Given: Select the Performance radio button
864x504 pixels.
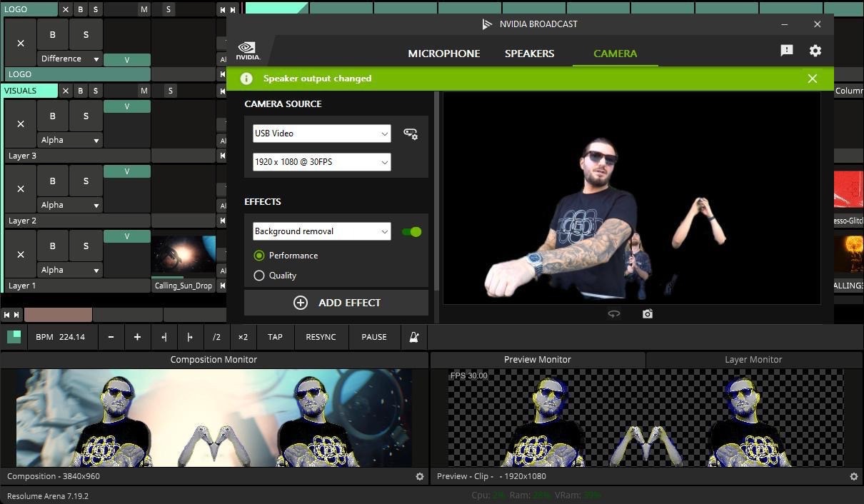Looking at the screenshot, I should tap(259, 256).
